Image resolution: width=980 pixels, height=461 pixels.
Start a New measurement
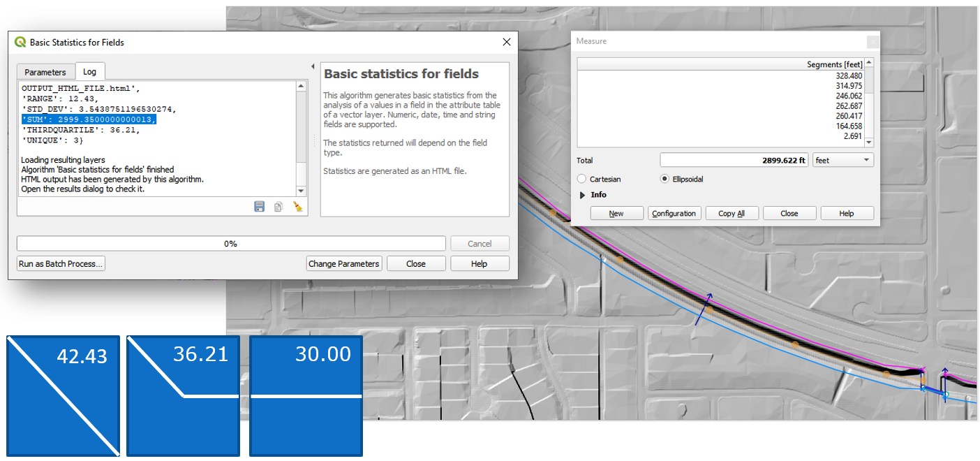point(616,214)
